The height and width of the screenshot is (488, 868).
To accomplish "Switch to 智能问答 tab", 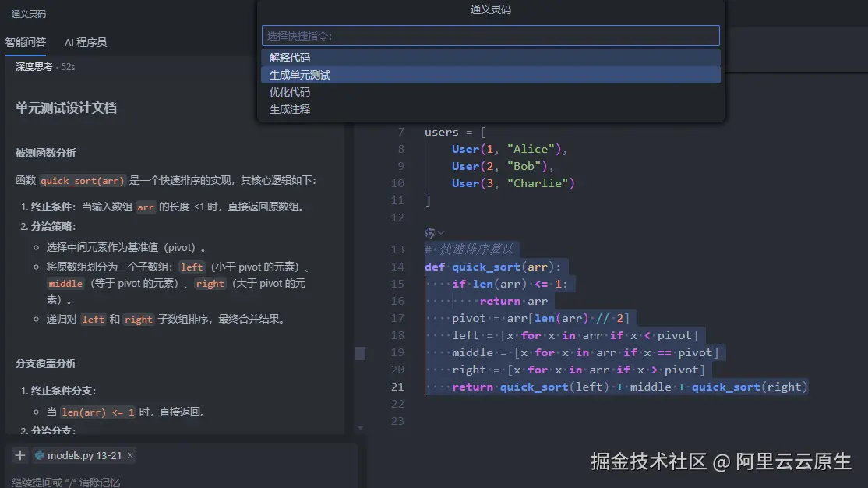I will click(x=26, y=42).
